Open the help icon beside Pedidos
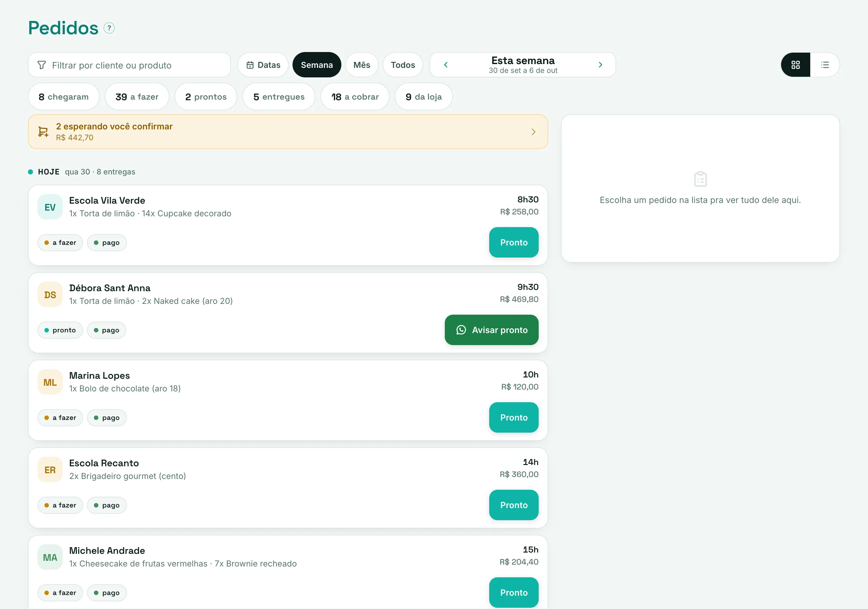Image resolution: width=868 pixels, height=609 pixels. [109, 28]
